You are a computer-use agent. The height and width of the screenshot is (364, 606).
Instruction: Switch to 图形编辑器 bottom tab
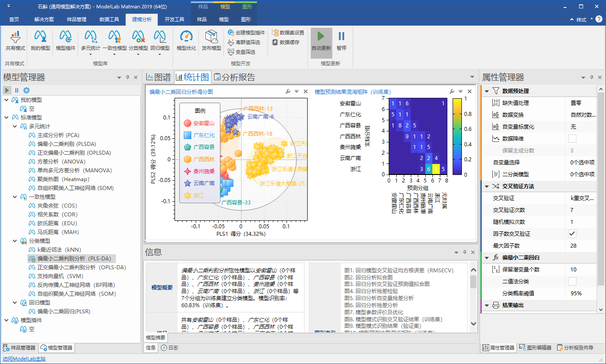click(535, 347)
